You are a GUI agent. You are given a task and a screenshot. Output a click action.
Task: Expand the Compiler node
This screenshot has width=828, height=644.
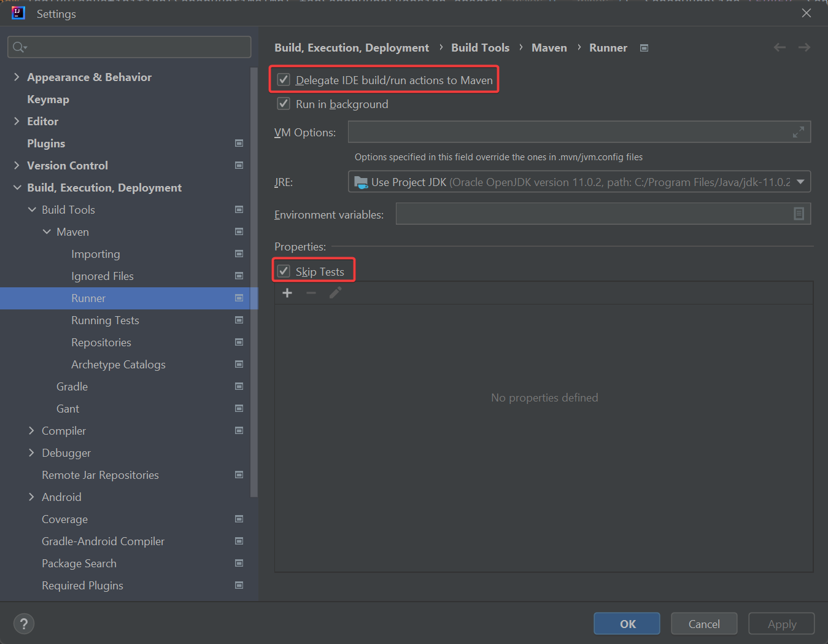click(31, 430)
